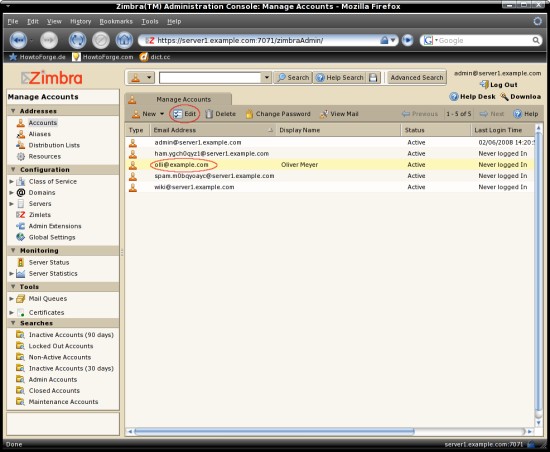The width and height of the screenshot is (550, 452).
Task: Collapse the Addresses section
Action: (13, 111)
